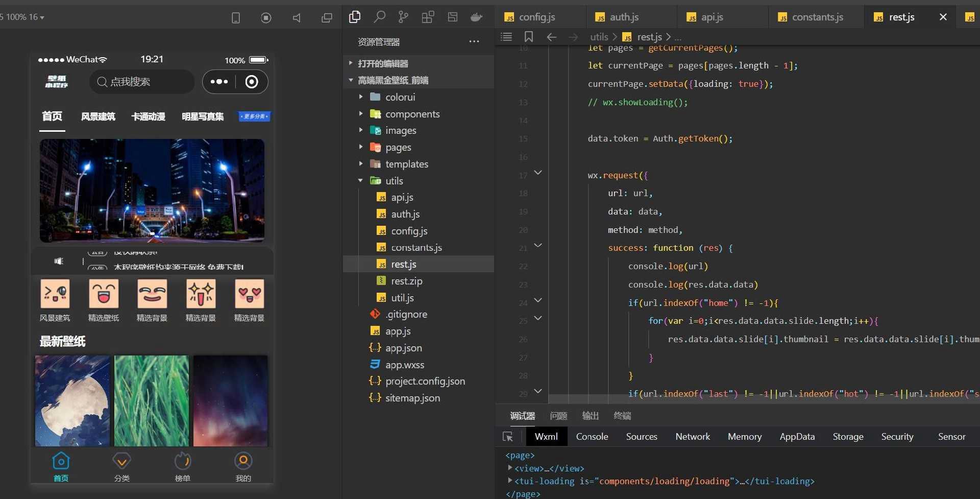Click the record/stop circle icon in simulator toolbar
This screenshot has width=980, height=499.
click(266, 18)
